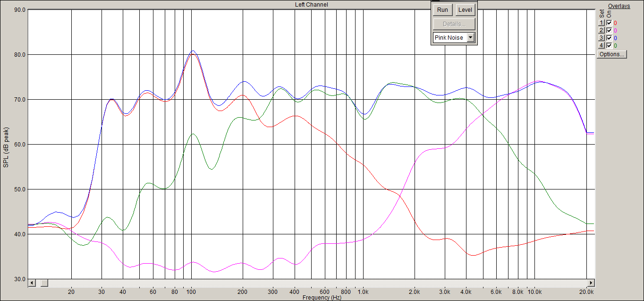Click the magenta 0 overlay 2 value
Image resolution: width=644 pixels, height=301 pixels.
pos(615,30)
